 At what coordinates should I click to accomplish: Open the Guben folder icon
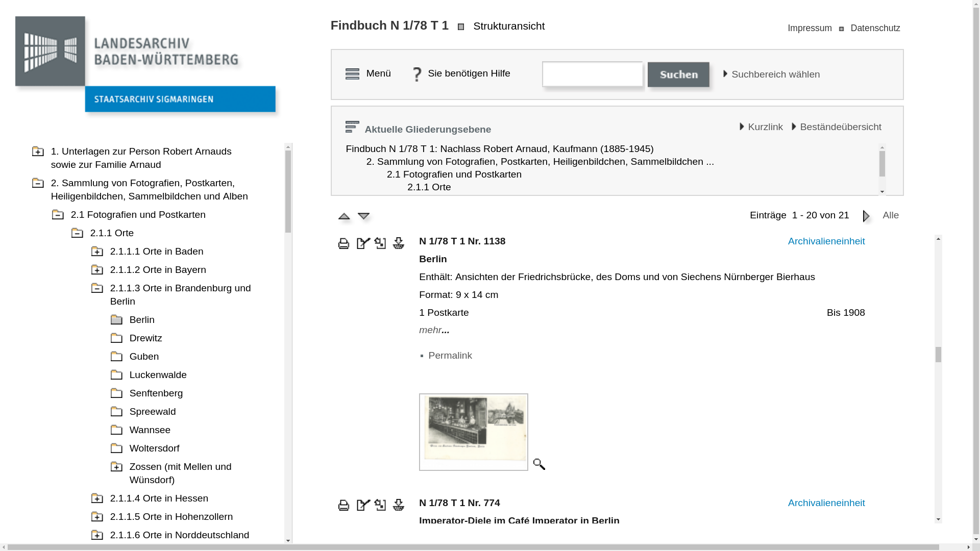coord(116,357)
